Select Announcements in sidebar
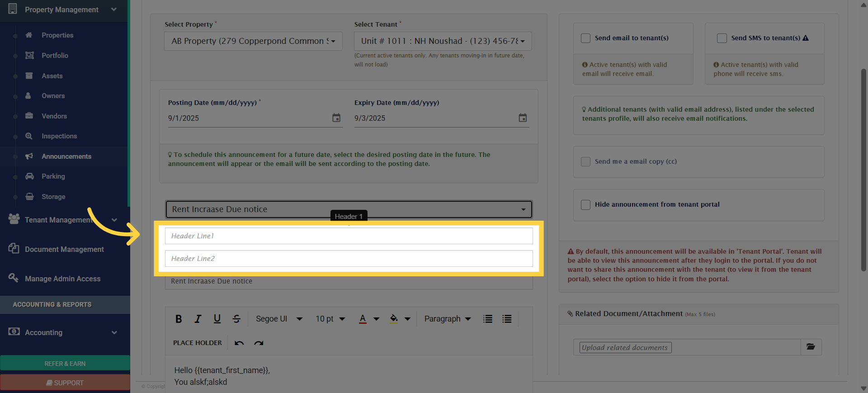868x393 pixels. tap(66, 156)
